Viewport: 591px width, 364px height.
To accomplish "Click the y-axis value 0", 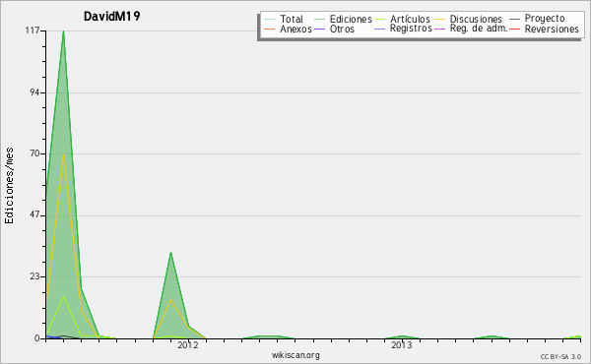I will (37, 338).
